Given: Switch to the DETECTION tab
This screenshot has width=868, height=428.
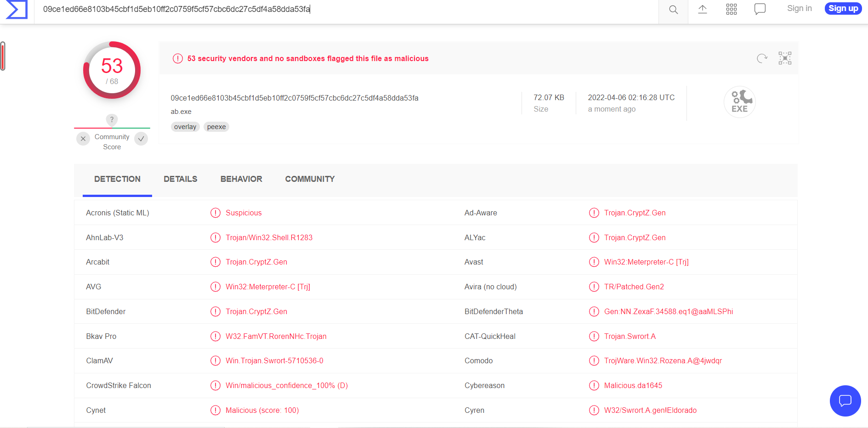Looking at the screenshot, I should (117, 179).
